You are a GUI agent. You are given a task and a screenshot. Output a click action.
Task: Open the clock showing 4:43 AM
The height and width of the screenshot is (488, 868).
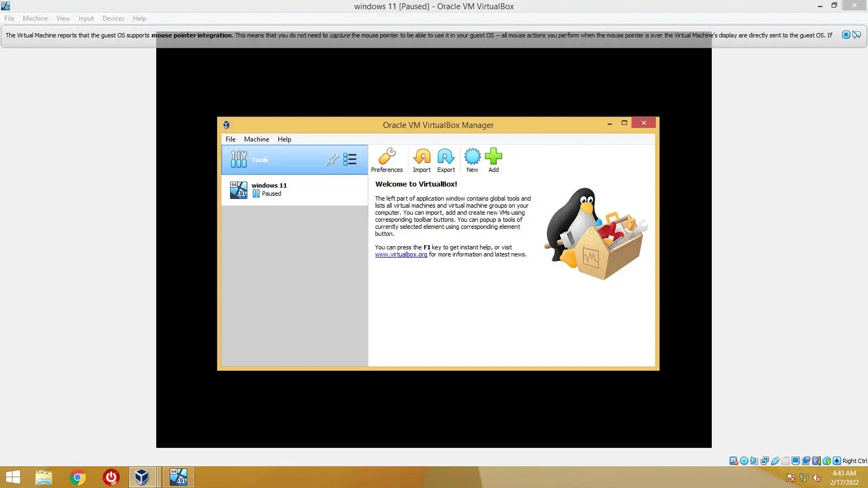844,477
